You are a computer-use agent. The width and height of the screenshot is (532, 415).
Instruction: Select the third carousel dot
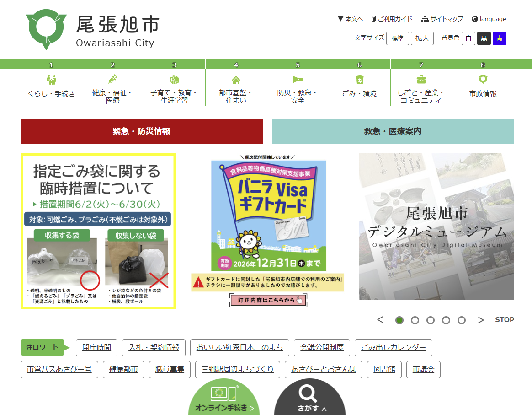click(x=431, y=320)
